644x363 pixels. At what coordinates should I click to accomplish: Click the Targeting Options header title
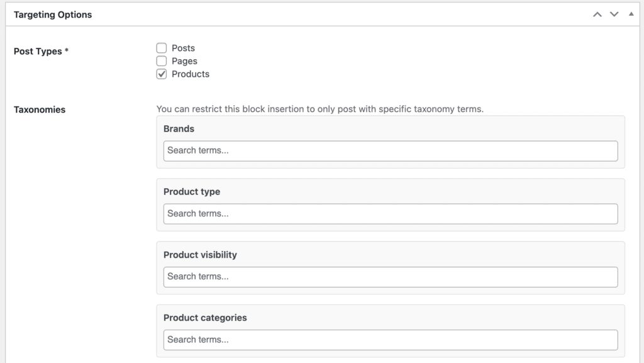point(53,14)
